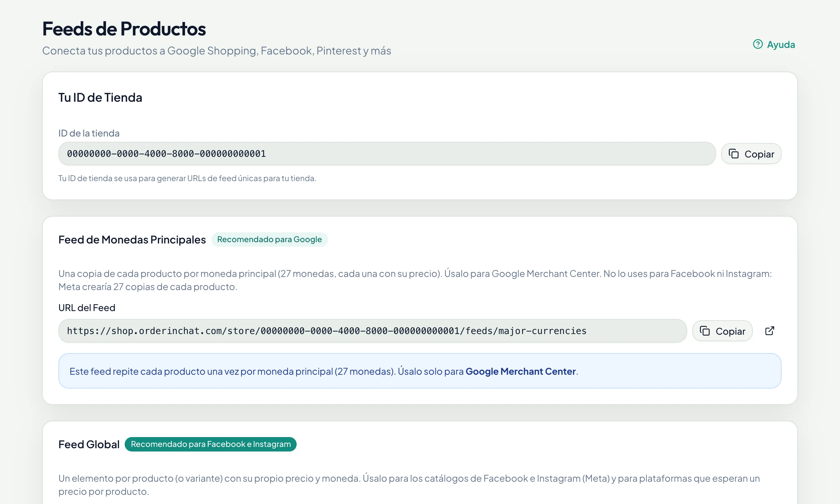Click the Google Merchant Center bold text
The height and width of the screenshot is (504, 840).
tap(520, 371)
